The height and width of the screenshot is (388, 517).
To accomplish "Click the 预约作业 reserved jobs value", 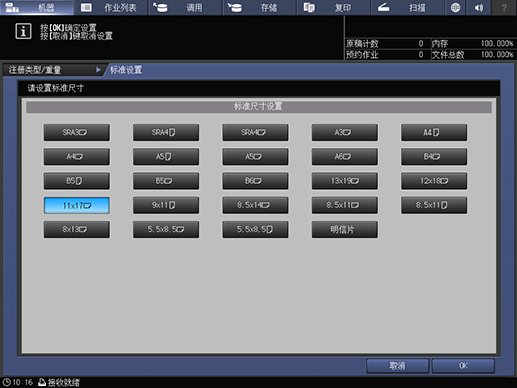I will pyautogui.click(x=421, y=55).
